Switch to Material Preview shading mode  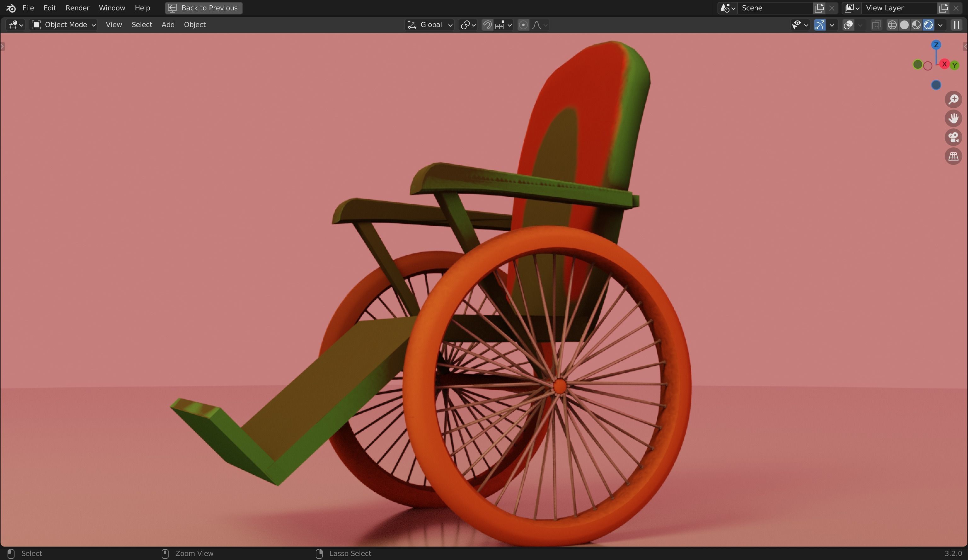click(x=917, y=25)
